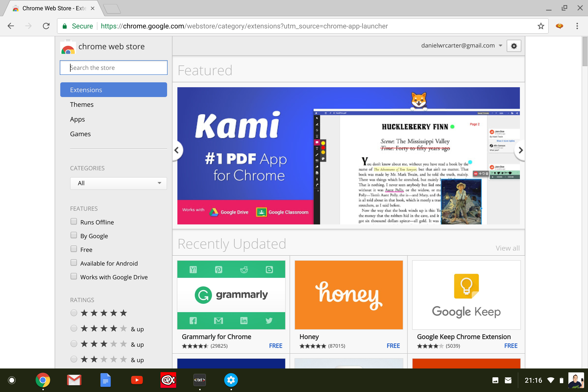This screenshot has height=392, width=588.
Task: Open the mail notification icon in the tray
Action: [x=508, y=380]
